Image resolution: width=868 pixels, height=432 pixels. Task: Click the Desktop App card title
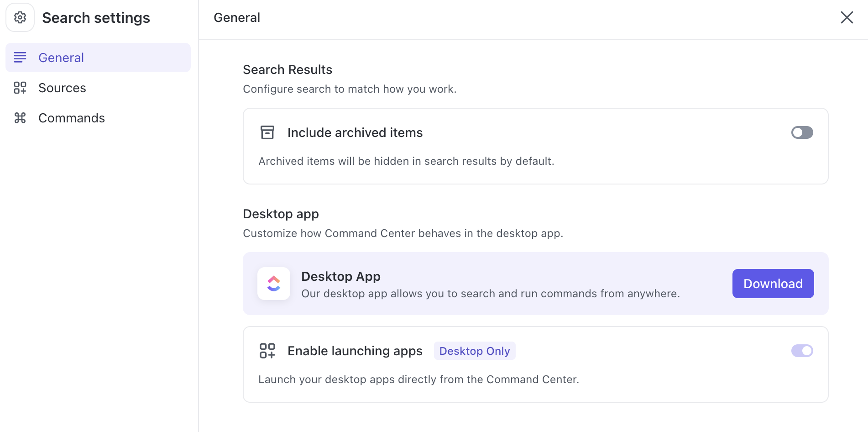tap(341, 276)
